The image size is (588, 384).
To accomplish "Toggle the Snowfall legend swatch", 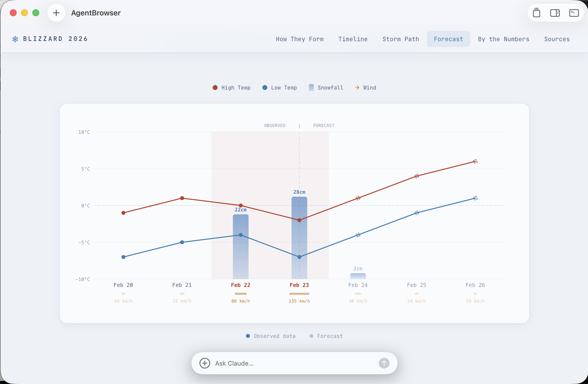I will point(311,88).
